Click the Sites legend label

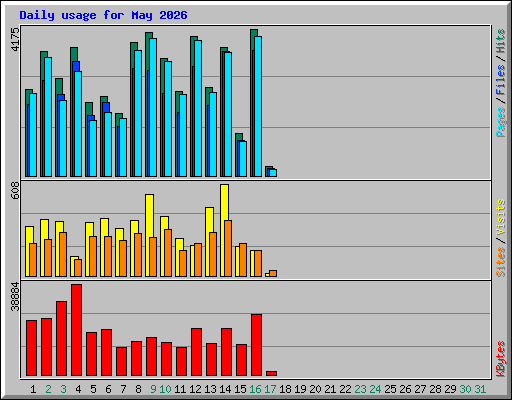pyautogui.click(x=501, y=262)
